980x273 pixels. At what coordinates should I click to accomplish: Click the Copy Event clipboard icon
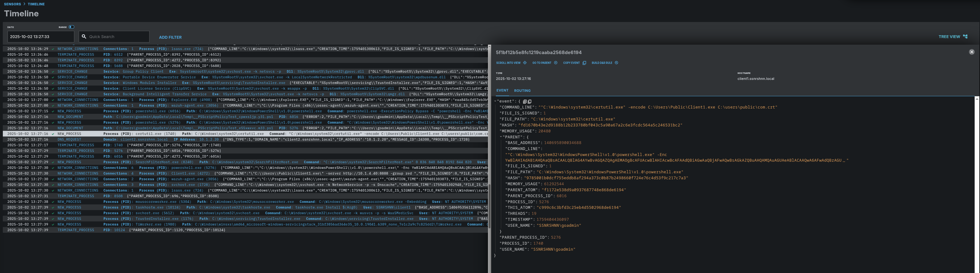(x=584, y=63)
